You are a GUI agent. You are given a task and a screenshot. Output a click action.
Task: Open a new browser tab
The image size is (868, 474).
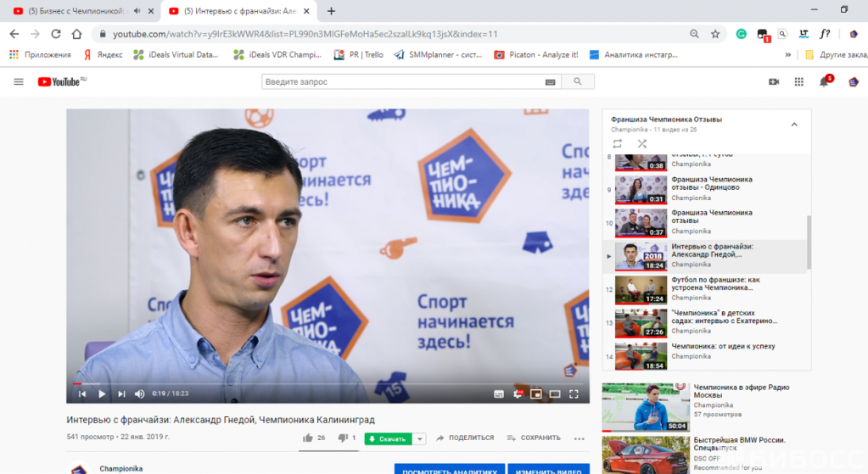point(331,11)
